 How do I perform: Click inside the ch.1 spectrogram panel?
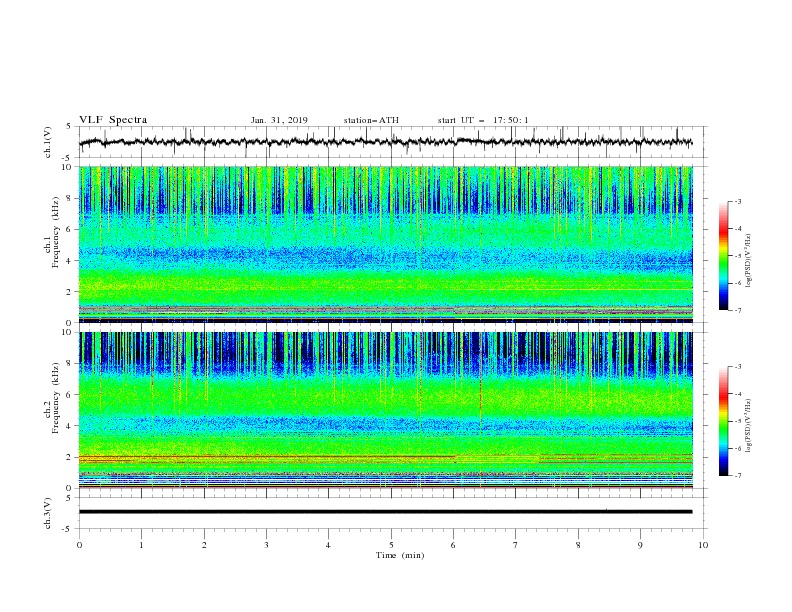click(386, 244)
